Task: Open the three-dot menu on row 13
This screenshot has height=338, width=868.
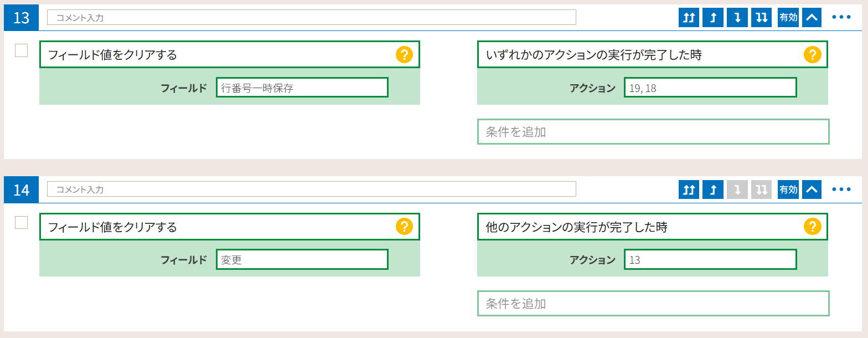Action: pyautogui.click(x=841, y=17)
